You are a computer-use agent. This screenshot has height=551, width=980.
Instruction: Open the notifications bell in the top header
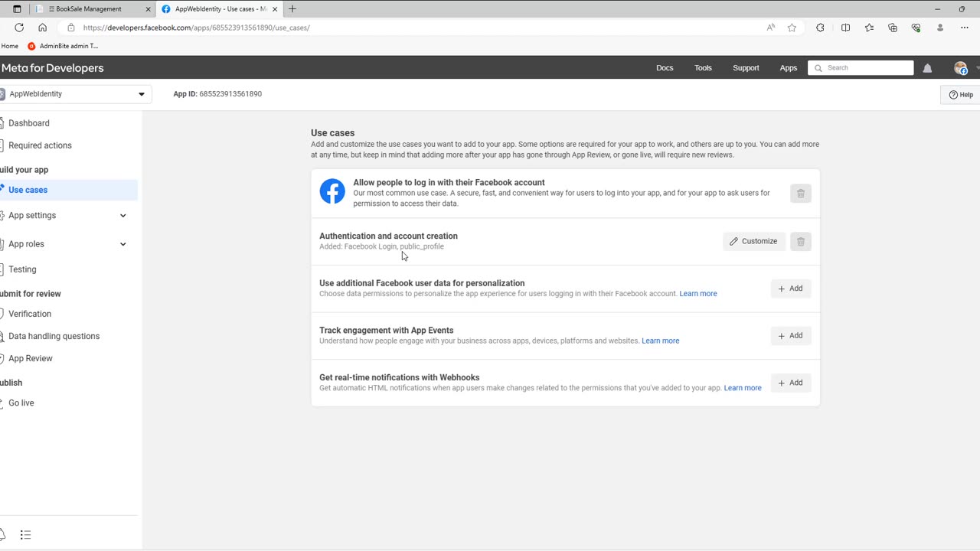click(927, 68)
